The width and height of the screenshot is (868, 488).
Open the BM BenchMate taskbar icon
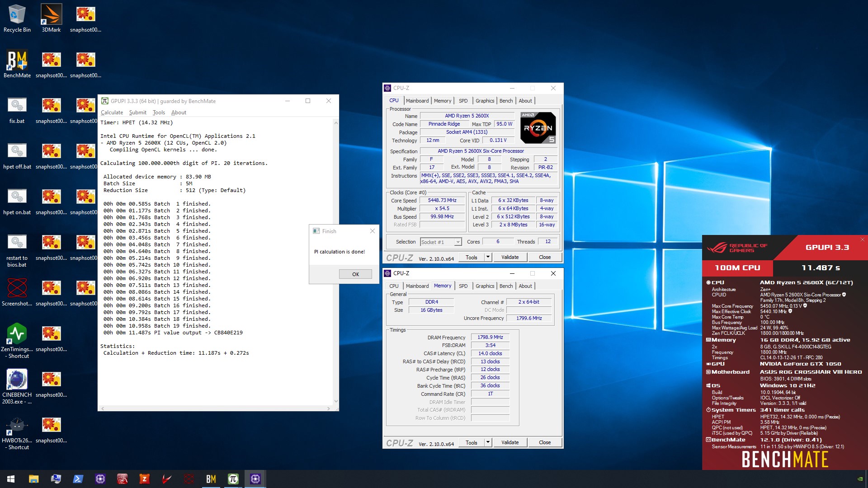pyautogui.click(x=211, y=479)
